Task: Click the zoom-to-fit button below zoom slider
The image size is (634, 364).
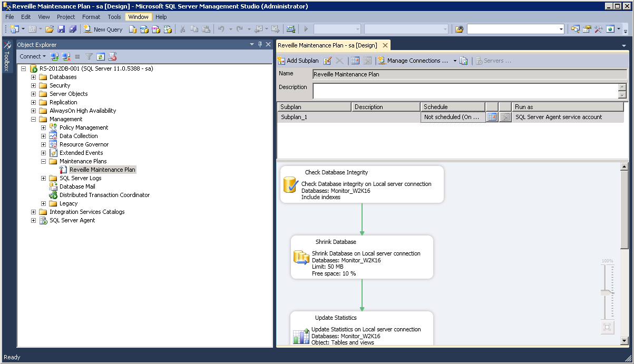Action: (x=607, y=327)
